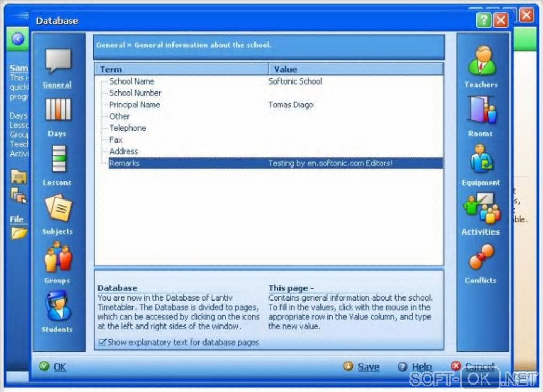Click the 'Softonic School' value cell
Screen dimensions: 543x392
pos(295,81)
